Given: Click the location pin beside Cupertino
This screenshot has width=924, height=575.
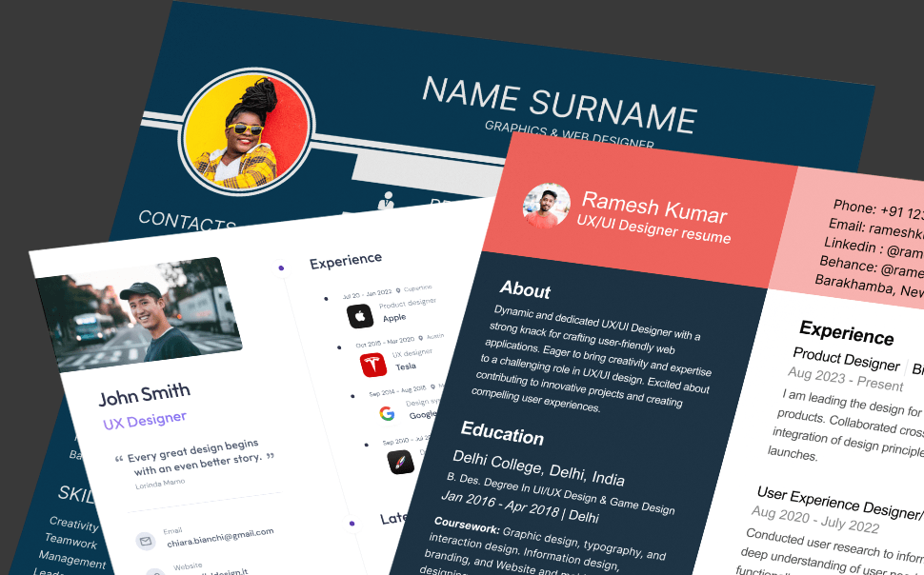Looking at the screenshot, I should pos(396,287).
